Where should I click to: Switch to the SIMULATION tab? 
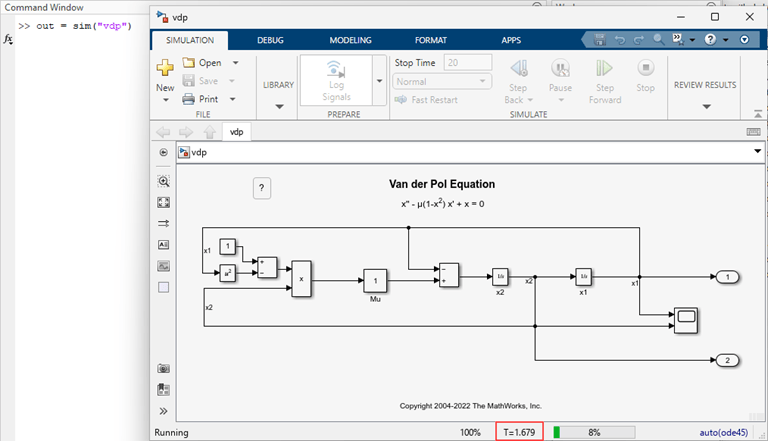pos(190,40)
